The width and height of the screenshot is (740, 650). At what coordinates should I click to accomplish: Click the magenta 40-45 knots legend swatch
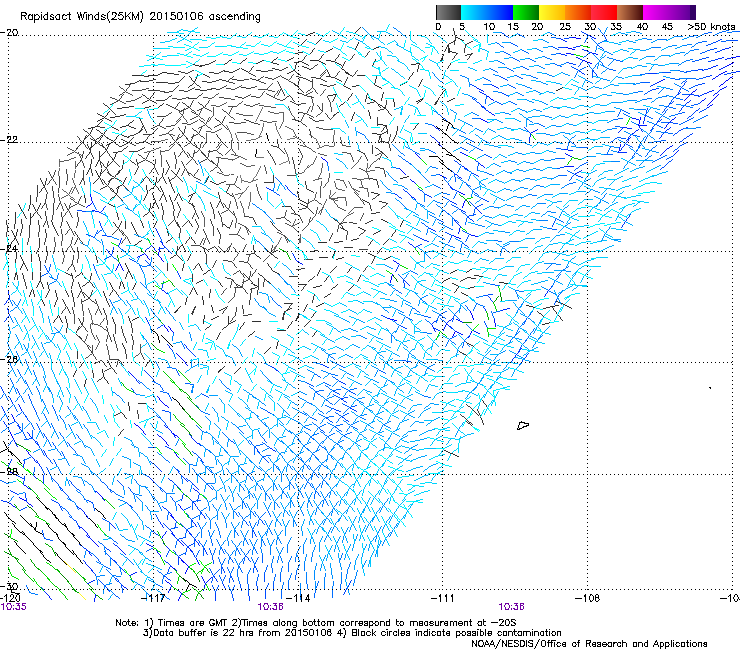point(656,12)
